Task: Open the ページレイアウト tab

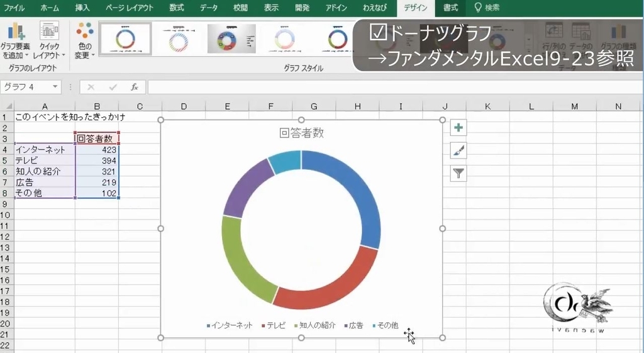Action: tap(129, 8)
